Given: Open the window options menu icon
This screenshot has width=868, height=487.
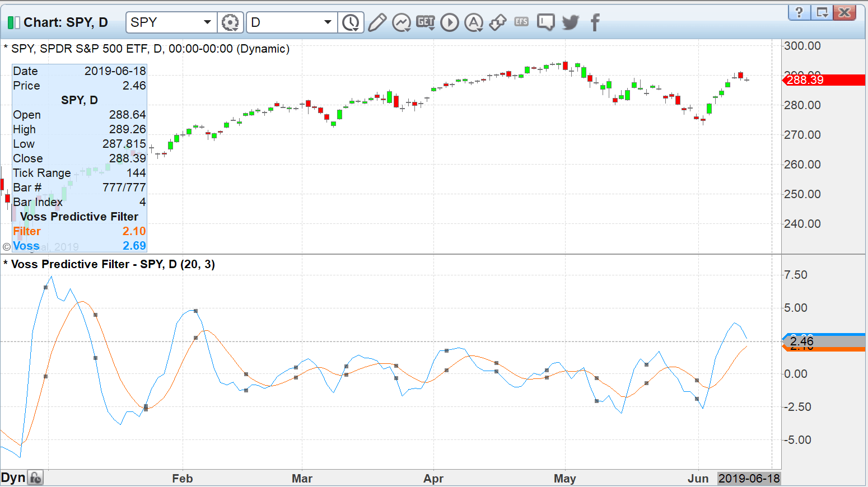Looking at the screenshot, I should [x=822, y=12].
